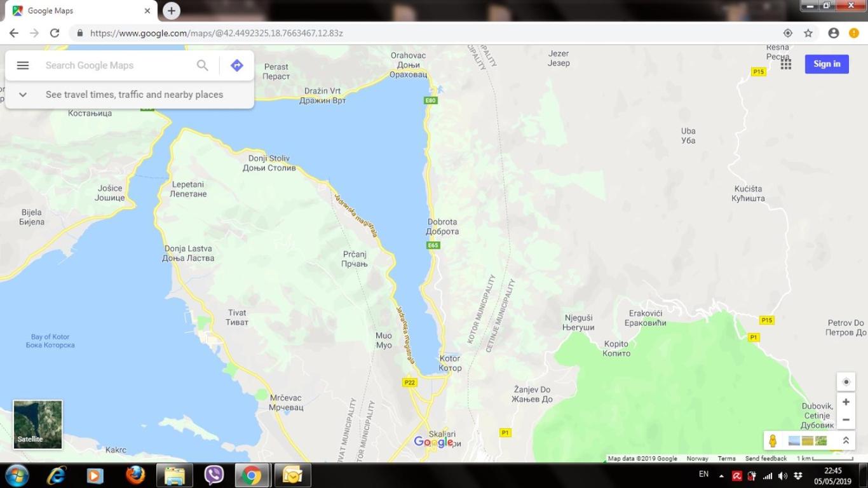The image size is (868, 488).
Task: Open the Google Maps hamburger menu
Action: [23, 65]
